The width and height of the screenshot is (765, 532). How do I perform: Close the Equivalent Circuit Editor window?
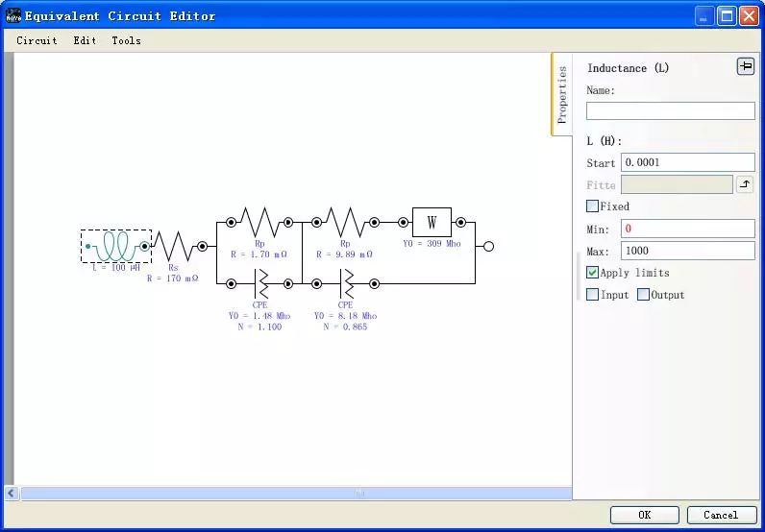(x=749, y=16)
